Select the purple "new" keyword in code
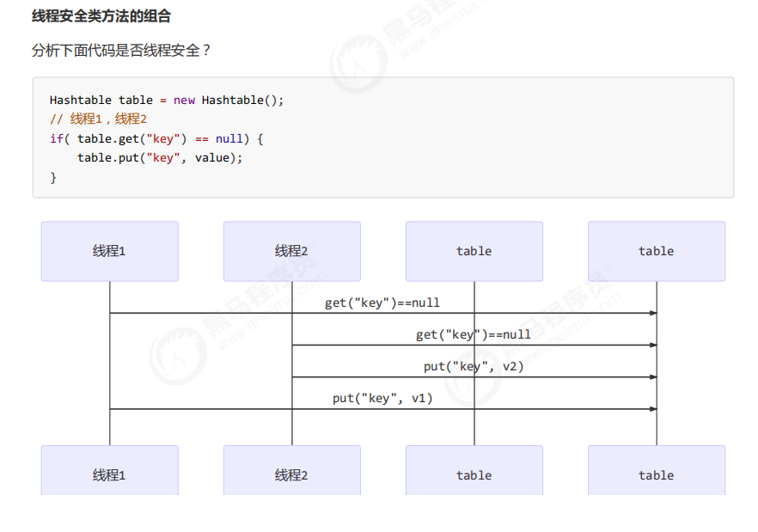Viewport: 758px width, 532px height. point(184,100)
